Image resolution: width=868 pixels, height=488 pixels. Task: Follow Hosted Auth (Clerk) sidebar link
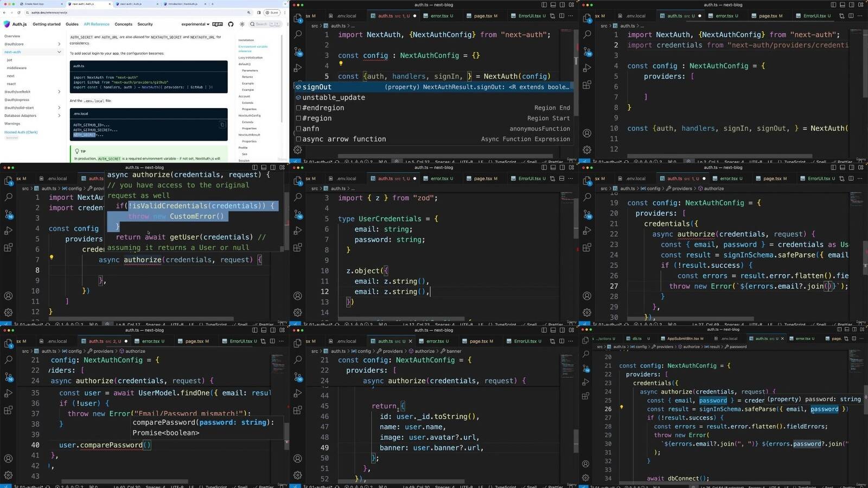pos(21,132)
